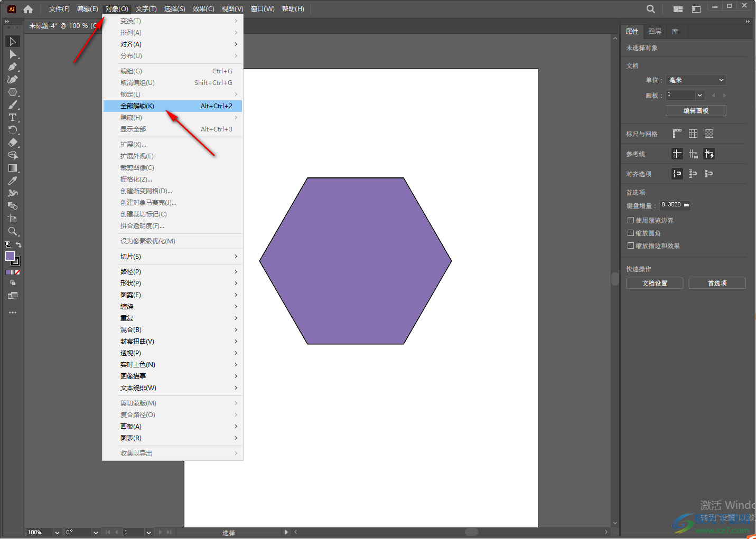
Task: Open the 单位 dropdown showing 毫米
Action: tap(696, 80)
